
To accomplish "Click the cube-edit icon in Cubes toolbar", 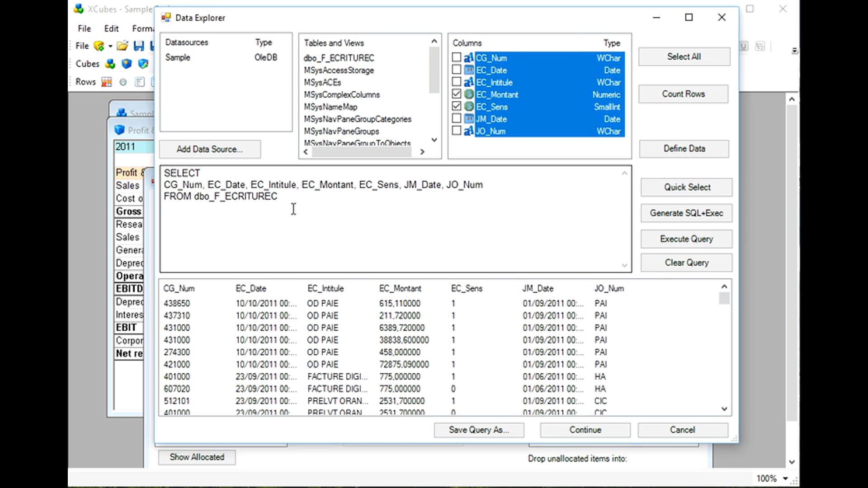I will 143,64.
